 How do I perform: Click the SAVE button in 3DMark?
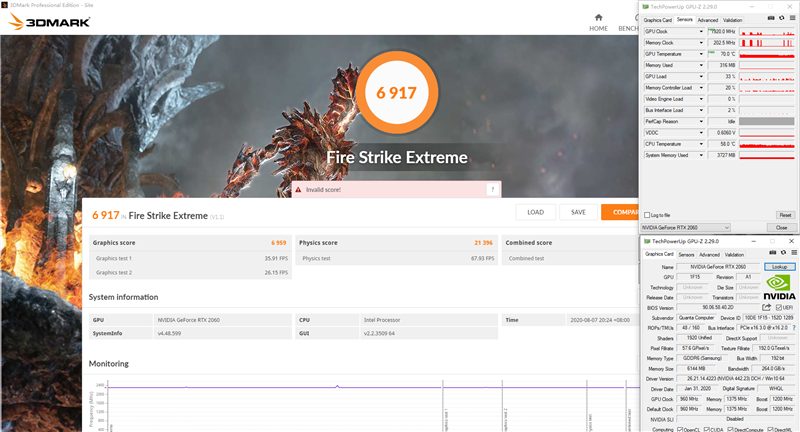click(x=578, y=212)
